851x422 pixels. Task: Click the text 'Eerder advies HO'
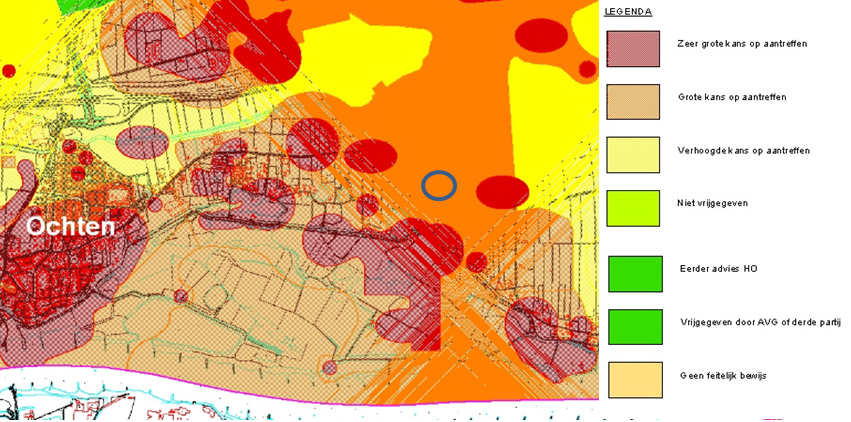tap(719, 269)
